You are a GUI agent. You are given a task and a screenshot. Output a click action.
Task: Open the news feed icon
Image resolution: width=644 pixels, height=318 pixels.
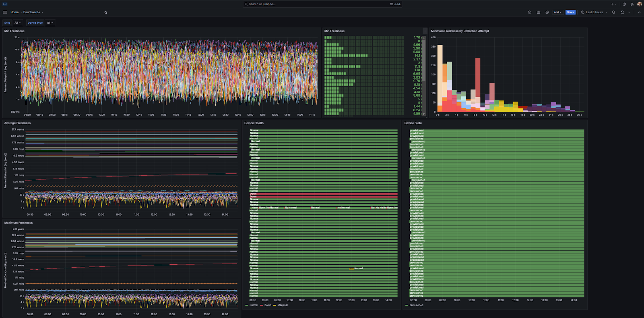(x=632, y=4)
